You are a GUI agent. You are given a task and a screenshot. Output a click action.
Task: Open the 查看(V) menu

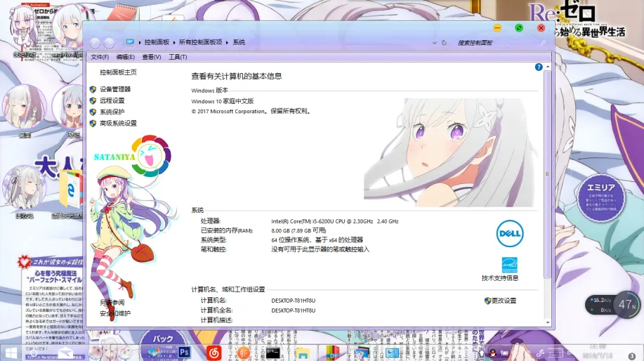(x=152, y=57)
